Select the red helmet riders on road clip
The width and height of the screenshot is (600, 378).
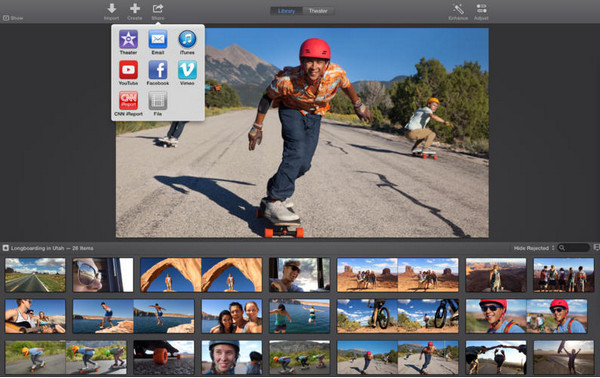398,357
